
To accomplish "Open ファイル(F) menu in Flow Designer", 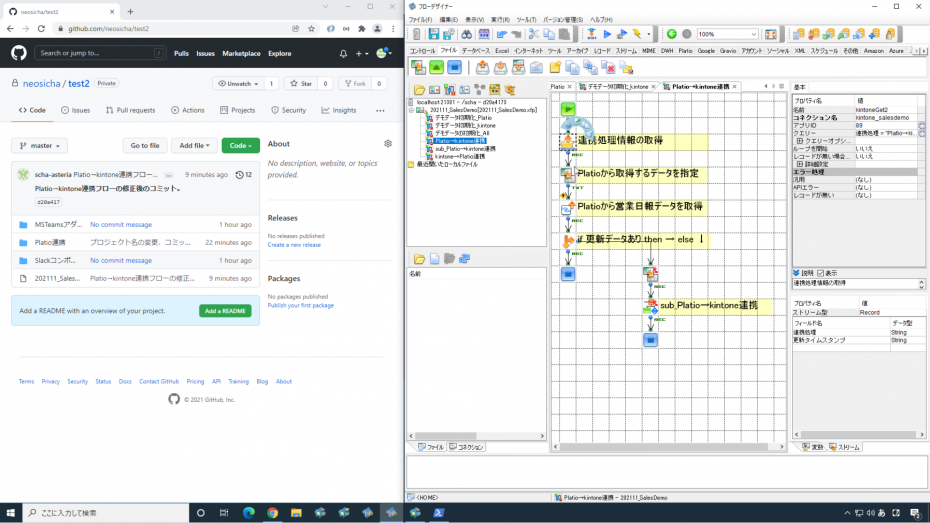I will tap(420, 20).
